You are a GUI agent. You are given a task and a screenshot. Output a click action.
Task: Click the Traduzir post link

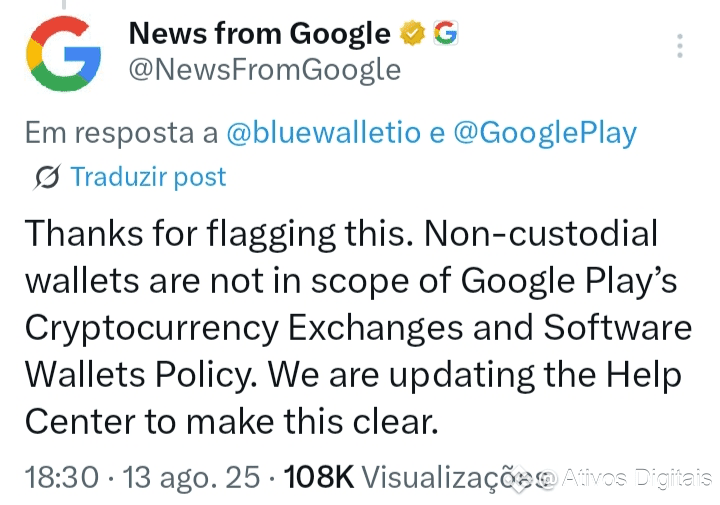click(148, 178)
